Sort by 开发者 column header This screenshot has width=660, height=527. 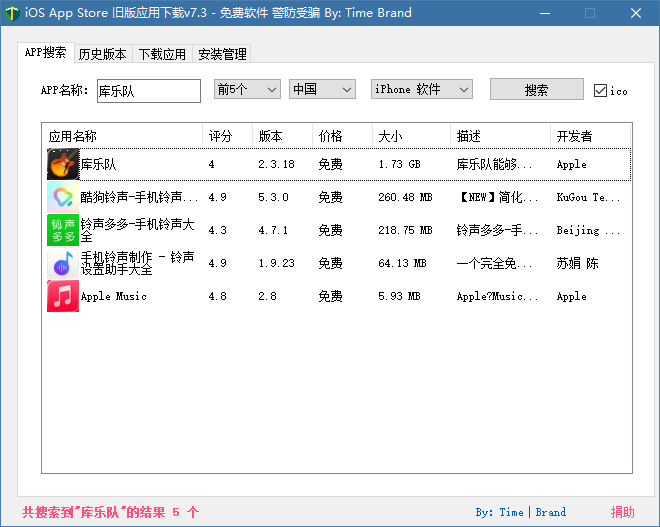click(590, 136)
